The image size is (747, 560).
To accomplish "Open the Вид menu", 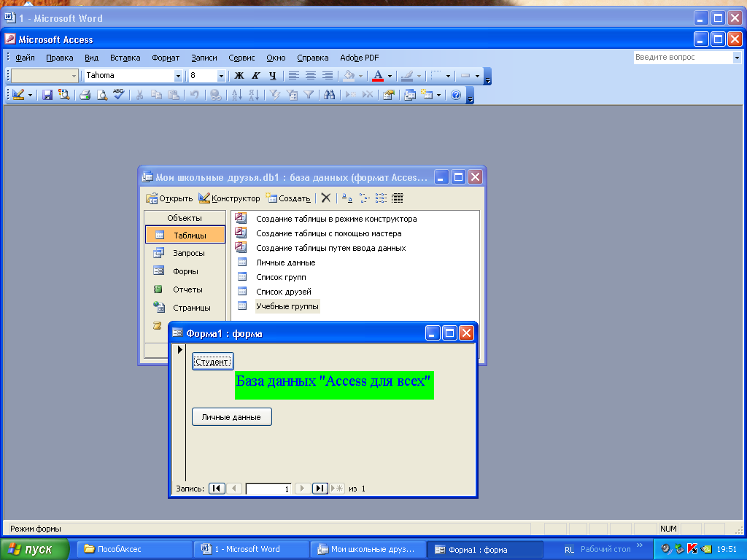I will pos(91,58).
